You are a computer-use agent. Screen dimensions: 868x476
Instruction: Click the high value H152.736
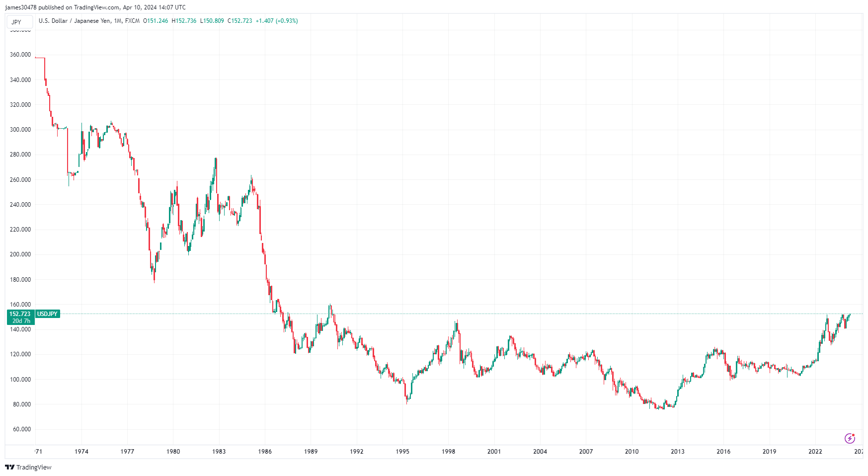pyautogui.click(x=184, y=21)
